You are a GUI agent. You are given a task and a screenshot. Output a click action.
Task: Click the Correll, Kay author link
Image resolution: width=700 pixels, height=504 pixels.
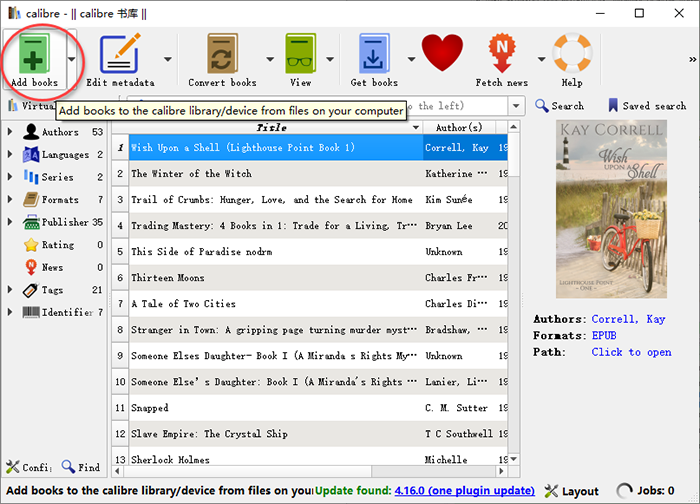pos(628,319)
